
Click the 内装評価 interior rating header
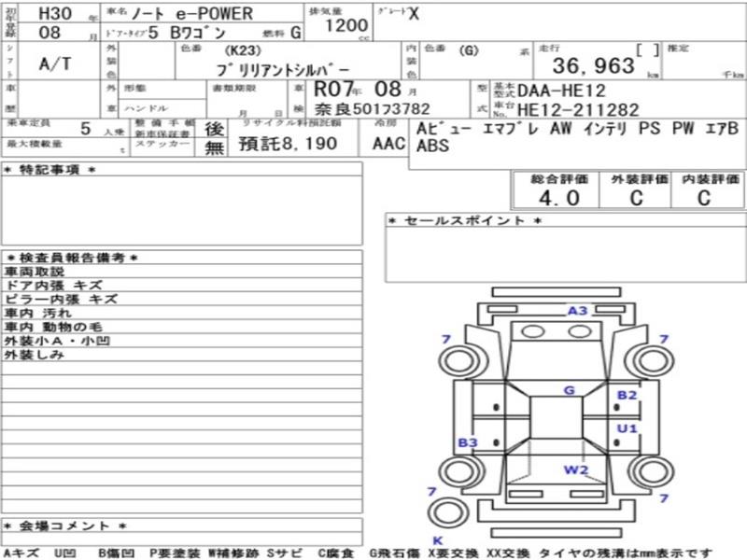711,179
